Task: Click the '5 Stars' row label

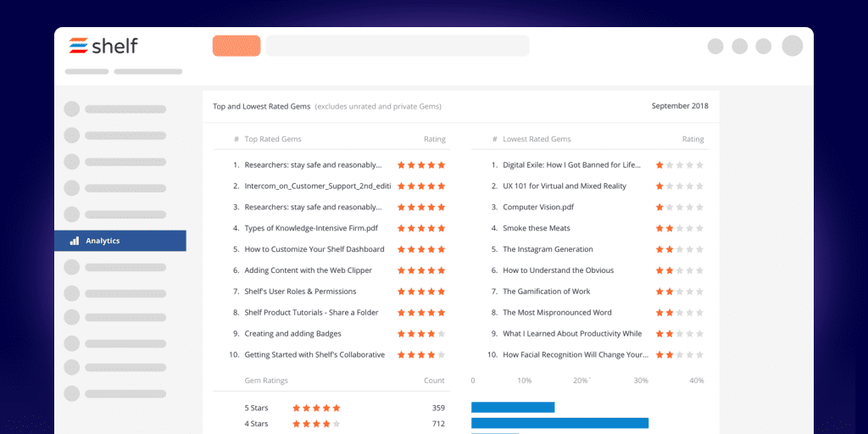Action: [x=256, y=408]
